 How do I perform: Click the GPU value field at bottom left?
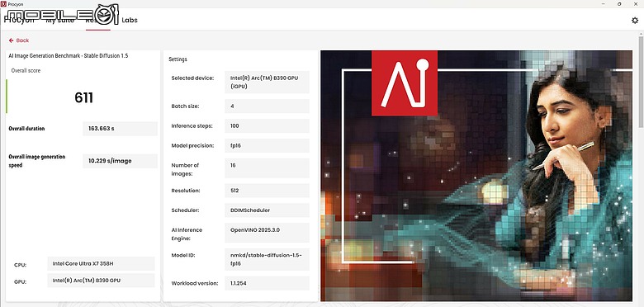[x=101, y=281]
